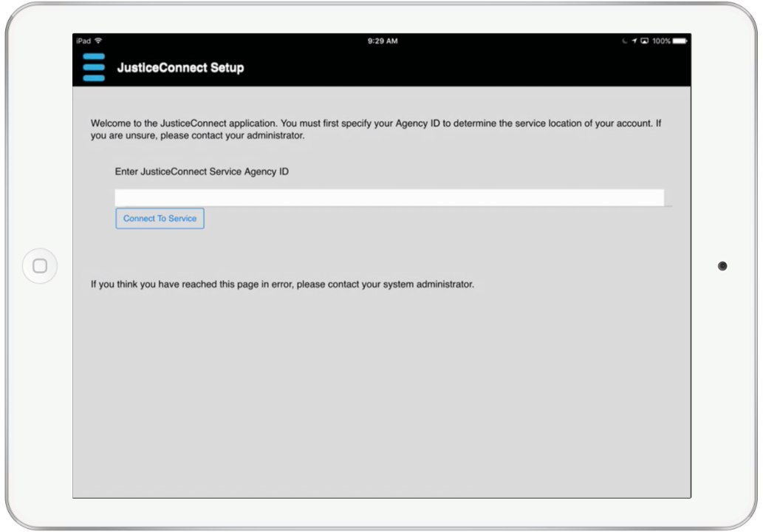
Task: Click Connect To Service button
Action: 160,219
